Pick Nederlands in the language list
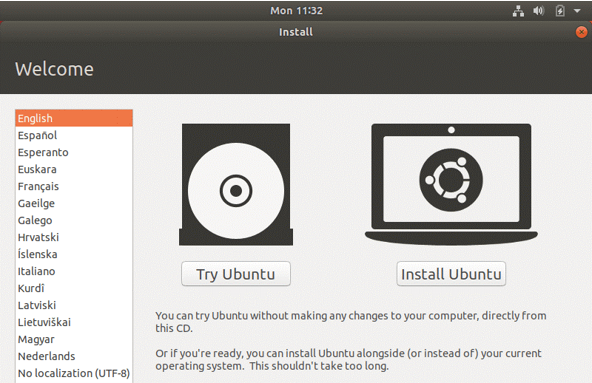 coord(74,356)
